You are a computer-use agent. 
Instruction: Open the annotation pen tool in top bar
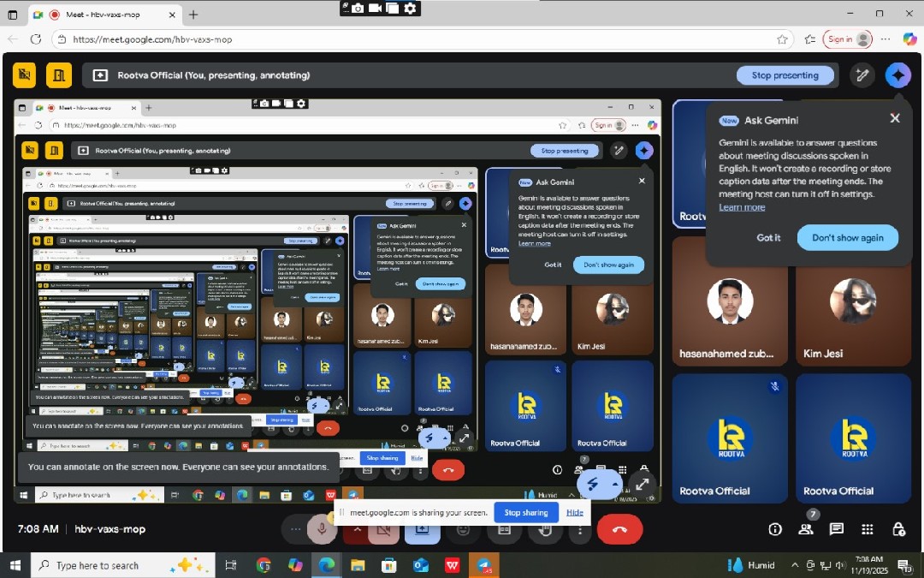(862, 75)
